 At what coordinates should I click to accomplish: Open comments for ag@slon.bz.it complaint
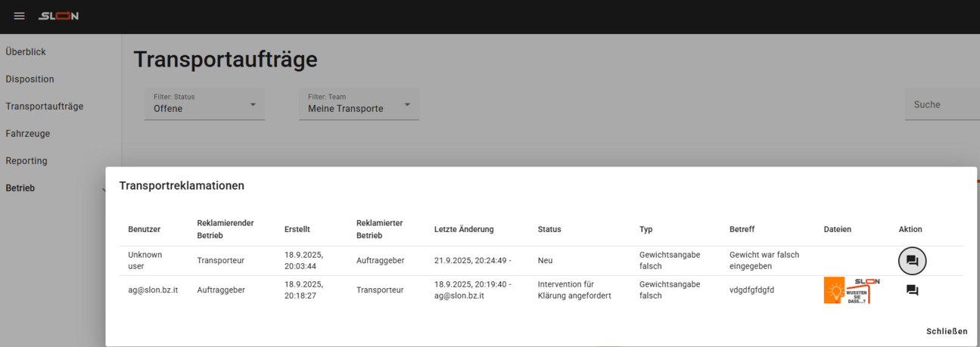[x=912, y=290]
